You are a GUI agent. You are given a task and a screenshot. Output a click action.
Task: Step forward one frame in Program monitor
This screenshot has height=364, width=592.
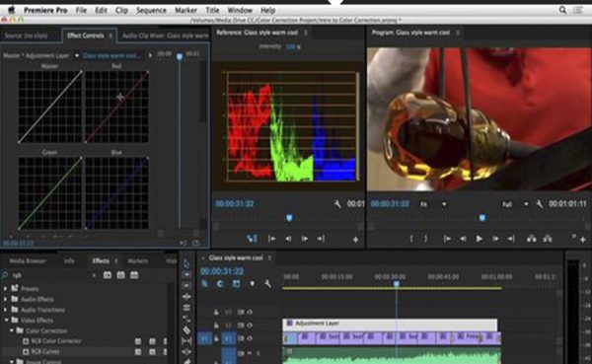[495, 239]
